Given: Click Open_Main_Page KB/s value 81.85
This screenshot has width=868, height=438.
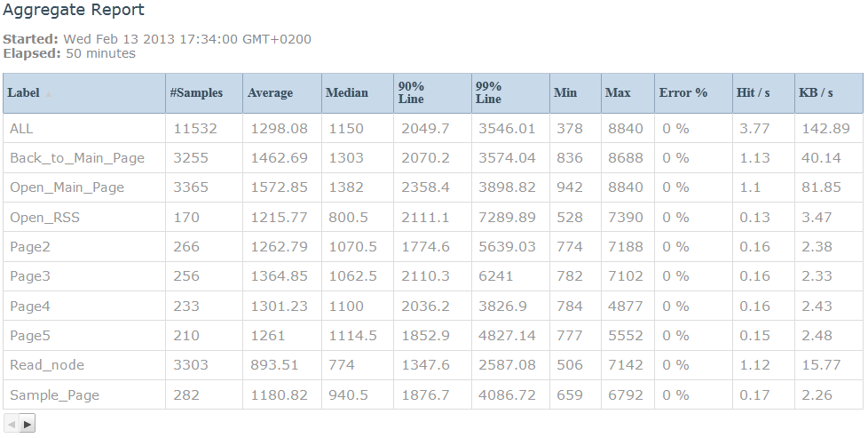Looking at the screenshot, I should click(821, 187).
